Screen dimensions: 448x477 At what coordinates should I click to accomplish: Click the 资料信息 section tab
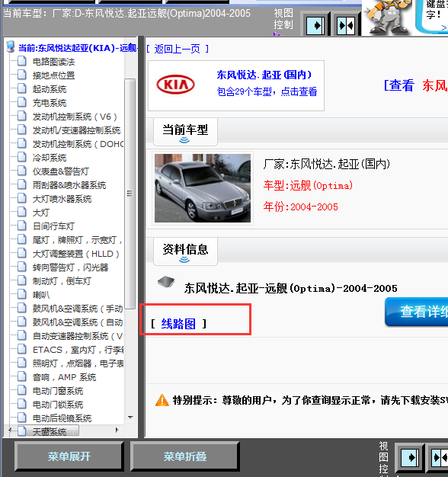click(x=185, y=251)
